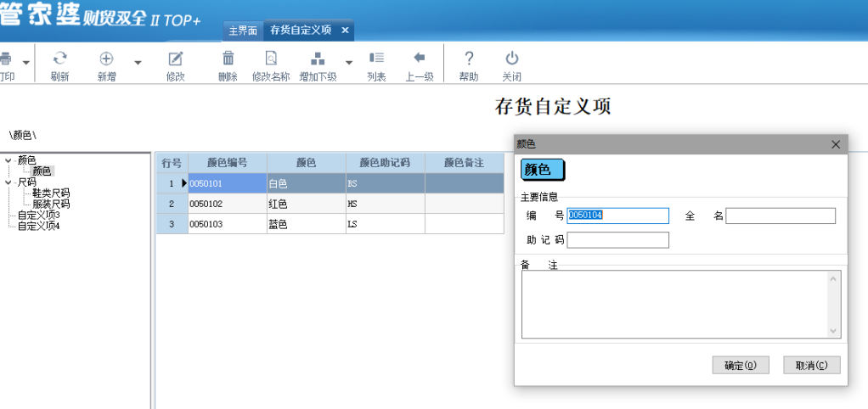868x409 pixels.
Task: Click the Close (关闭) power icon
Action: (x=511, y=58)
